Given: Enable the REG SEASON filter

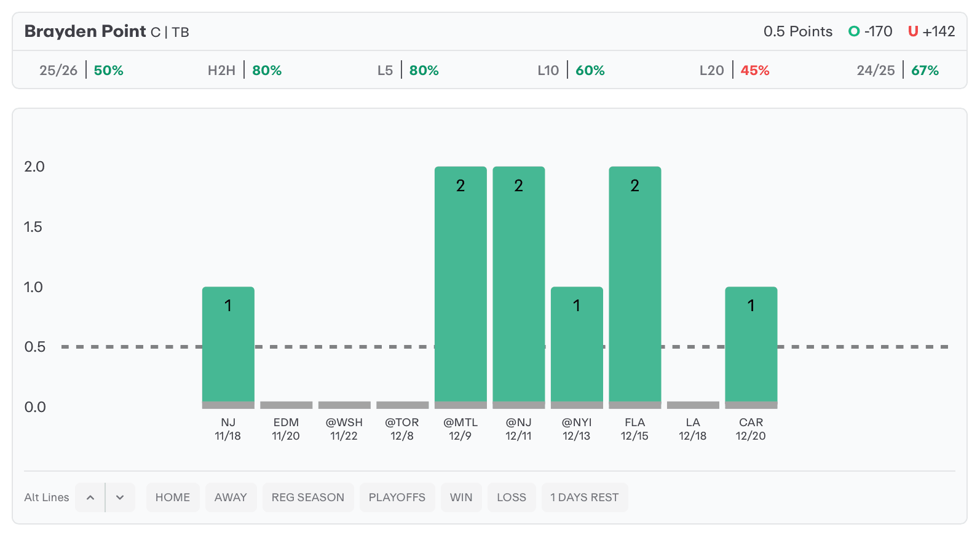Looking at the screenshot, I should [308, 497].
